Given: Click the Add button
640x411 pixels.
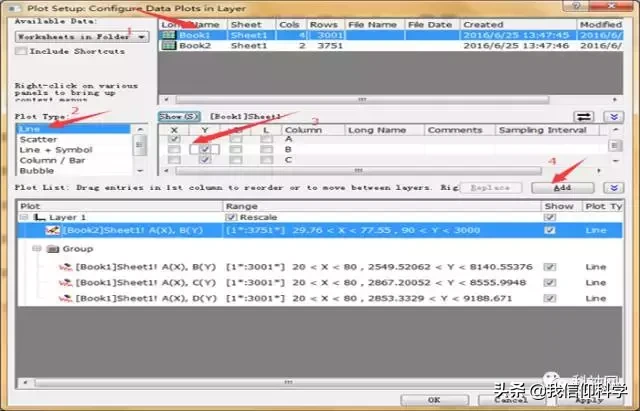Looking at the screenshot, I should click(x=562, y=188).
